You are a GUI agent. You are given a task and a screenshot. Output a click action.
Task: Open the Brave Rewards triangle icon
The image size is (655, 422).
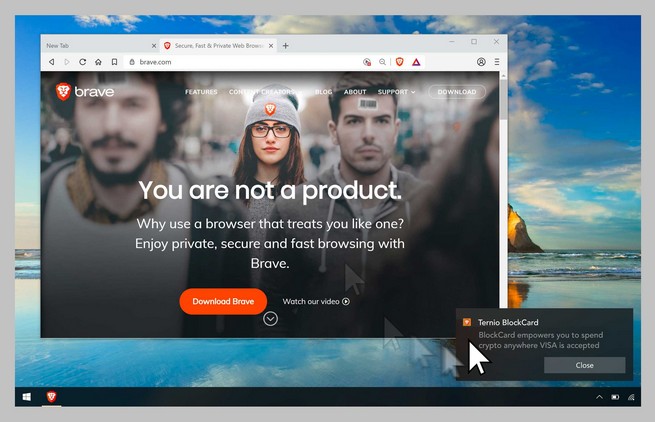click(416, 62)
